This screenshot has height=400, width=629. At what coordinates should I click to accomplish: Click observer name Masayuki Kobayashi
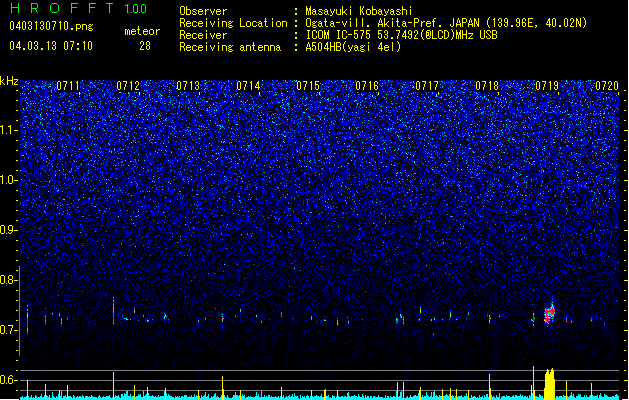tap(359, 11)
